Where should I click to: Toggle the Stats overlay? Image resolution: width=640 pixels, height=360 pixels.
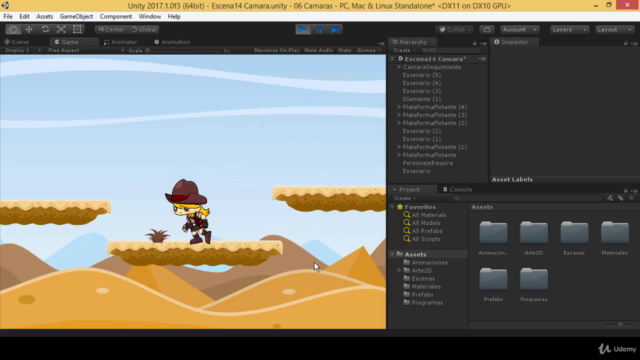click(x=344, y=50)
